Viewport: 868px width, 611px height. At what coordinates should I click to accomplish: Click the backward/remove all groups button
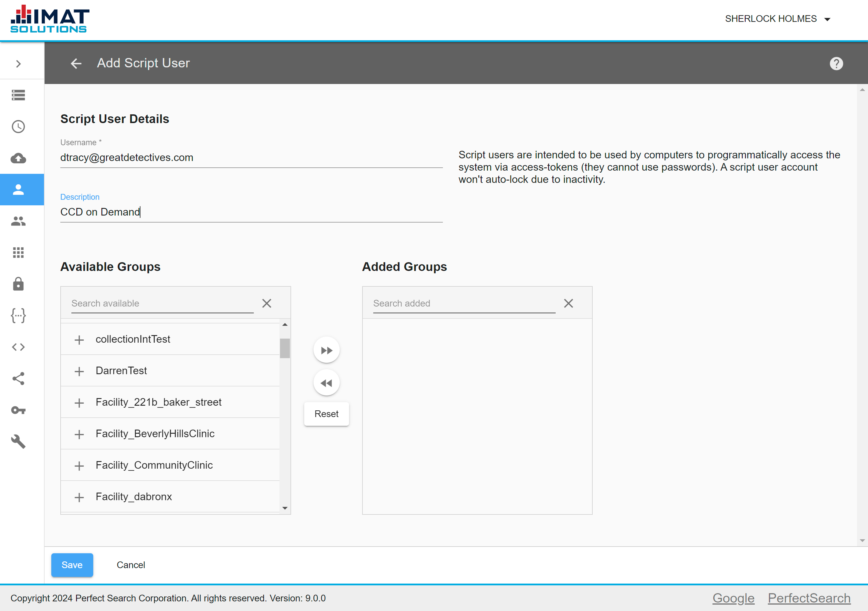coord(326,383)
